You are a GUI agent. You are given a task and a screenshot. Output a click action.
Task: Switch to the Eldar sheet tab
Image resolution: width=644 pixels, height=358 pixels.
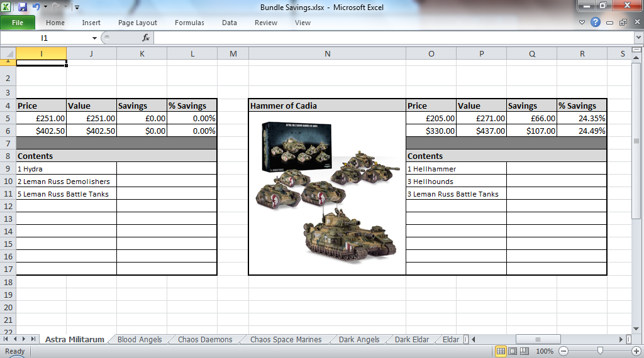450,340
